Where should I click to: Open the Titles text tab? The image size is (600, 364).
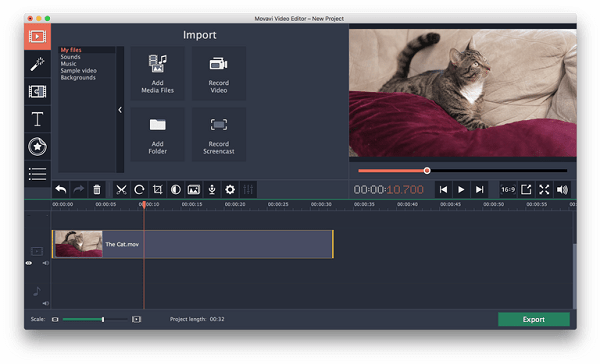pyautogui.click(x=38, y=119)
